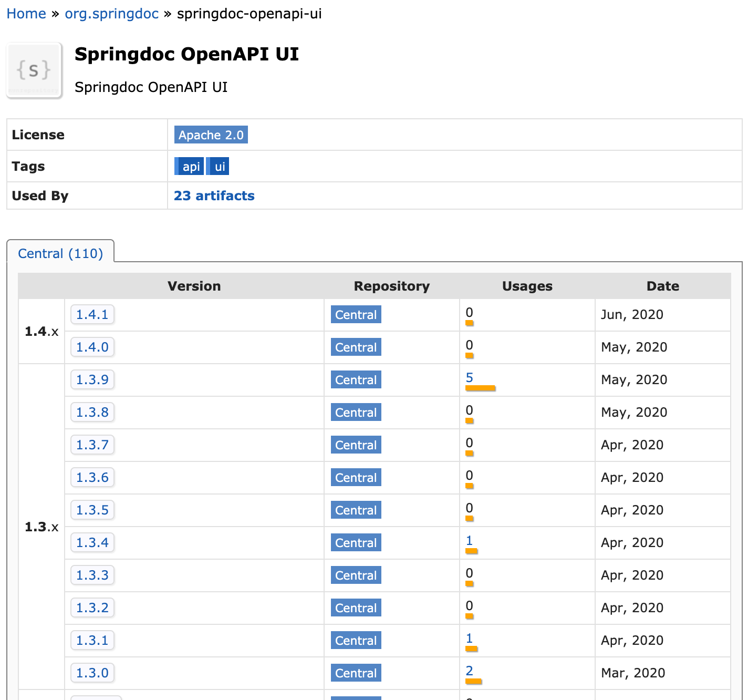Click the Used By row label
Image resolution: width=748 pixels, height=700 pixels.
40,195
